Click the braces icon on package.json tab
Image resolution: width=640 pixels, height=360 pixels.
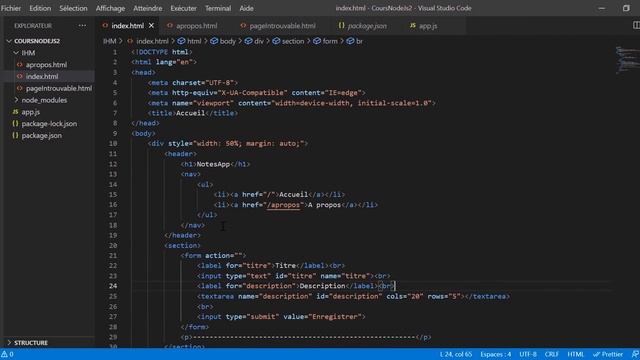click(x=341, y=25)
